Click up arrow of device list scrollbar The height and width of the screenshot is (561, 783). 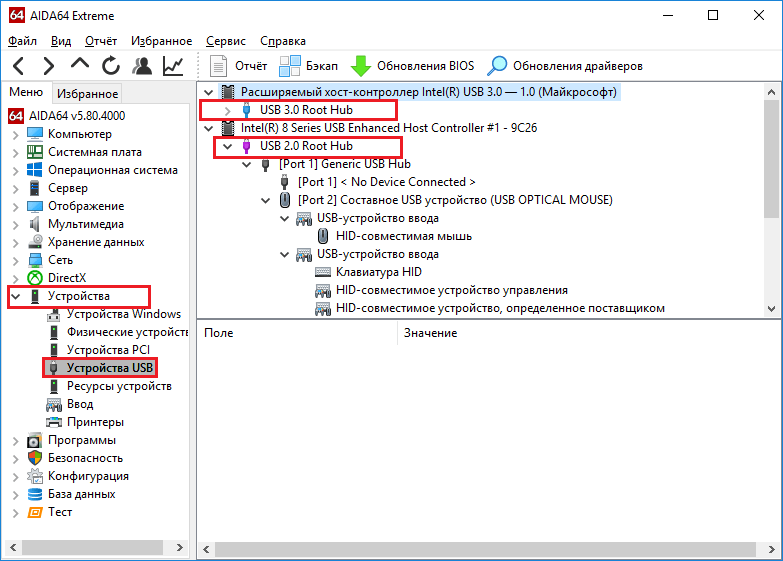point(772,91)
